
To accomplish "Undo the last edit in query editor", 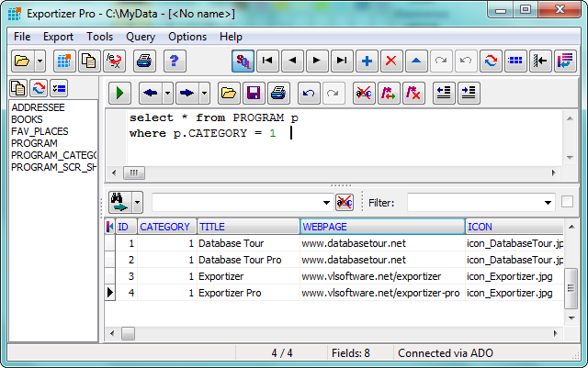I will click(309, 93).
